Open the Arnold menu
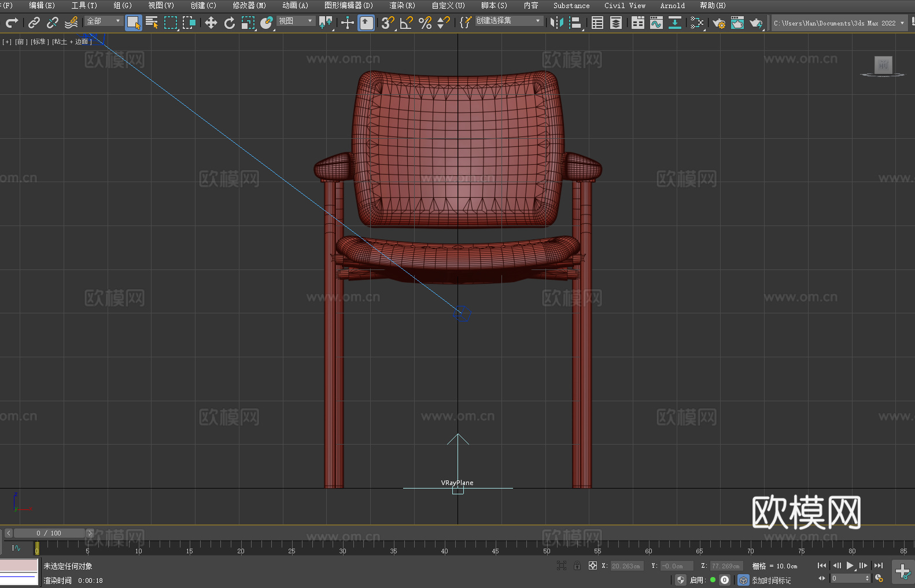Screen dimensions: 915x588 [672, 5]
